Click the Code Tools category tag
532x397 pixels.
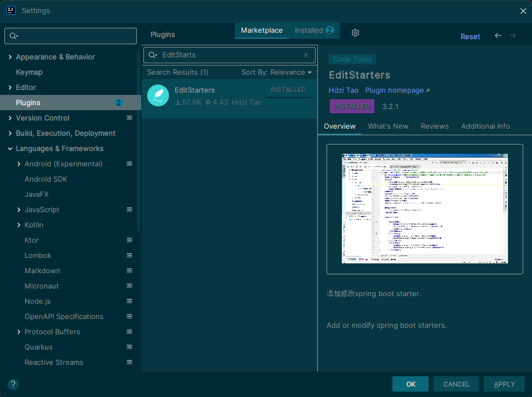[352, 59]
